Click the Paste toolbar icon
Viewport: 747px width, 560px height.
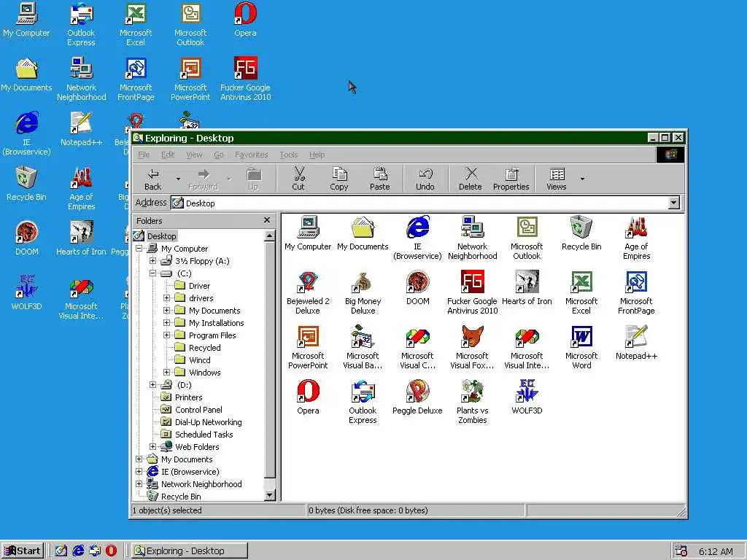pos(379,179)
